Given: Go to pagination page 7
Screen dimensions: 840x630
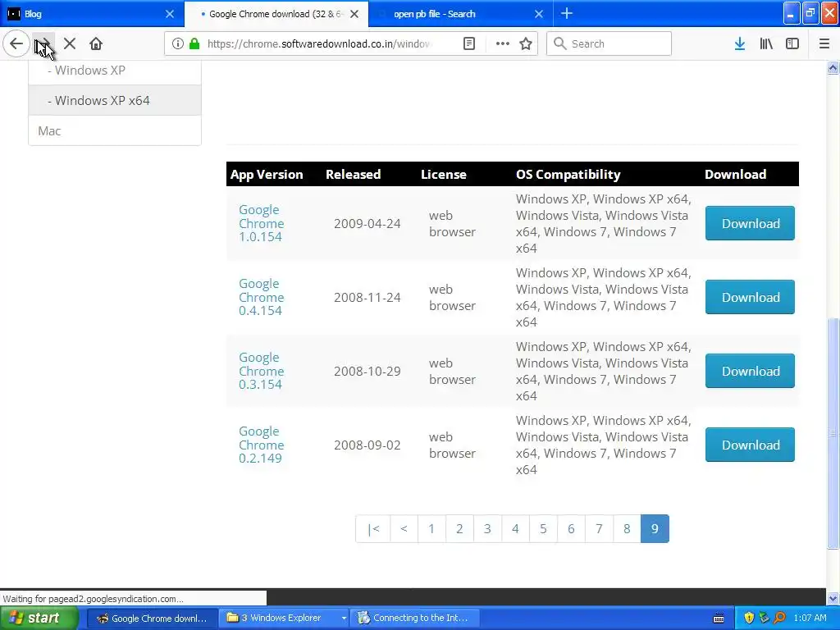Looking at the screenshot, I should (x=599, y=529).
